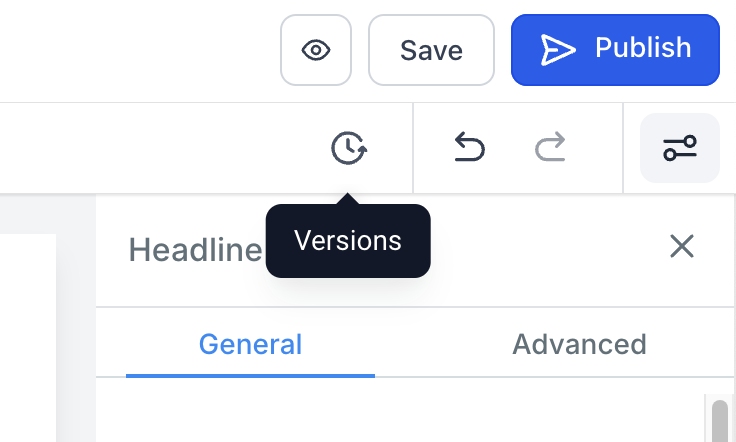736x442 pixels.
Task: Redo the last undone change
Action: tap(550, 149)
